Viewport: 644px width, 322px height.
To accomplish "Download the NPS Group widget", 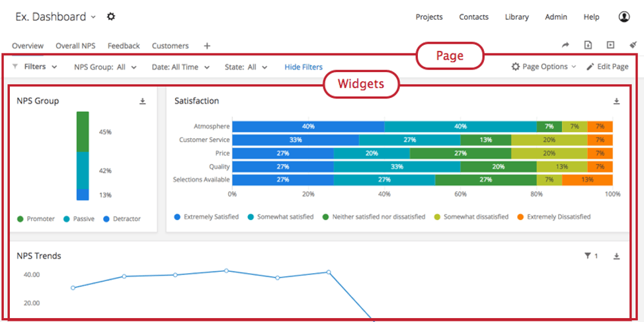I will click(x=143, y=101).
